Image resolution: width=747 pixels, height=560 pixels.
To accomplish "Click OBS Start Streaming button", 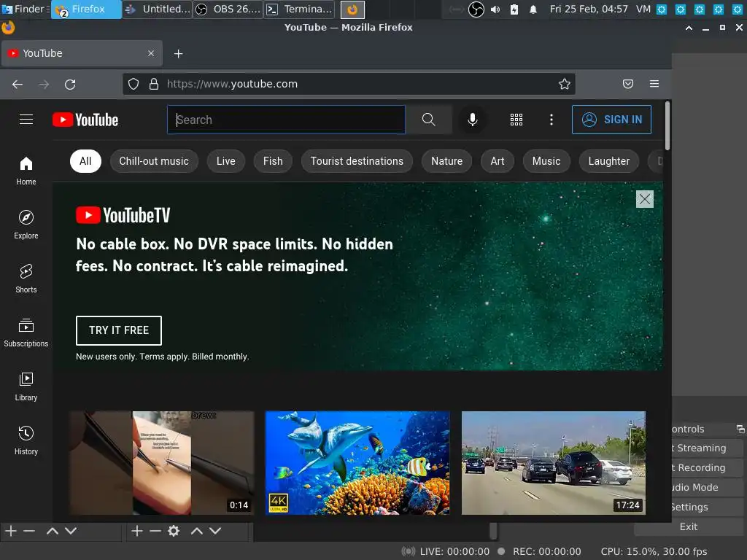I will tap(707, 448).
